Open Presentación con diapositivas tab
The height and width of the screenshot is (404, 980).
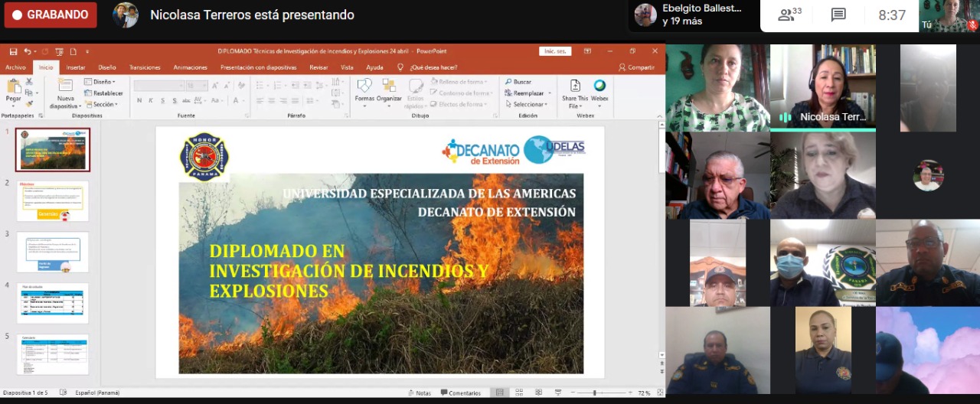[258, 67]
